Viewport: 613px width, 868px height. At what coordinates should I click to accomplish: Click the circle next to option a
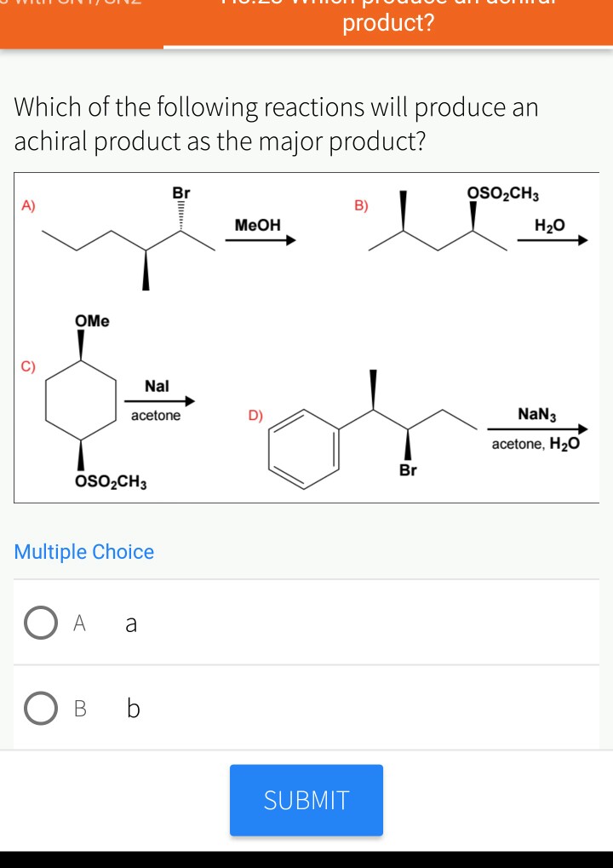41,623
